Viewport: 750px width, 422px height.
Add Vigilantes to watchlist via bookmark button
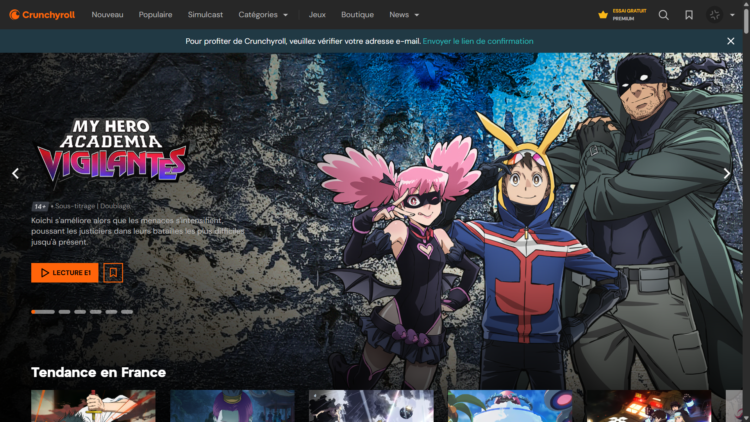[113, 273]
